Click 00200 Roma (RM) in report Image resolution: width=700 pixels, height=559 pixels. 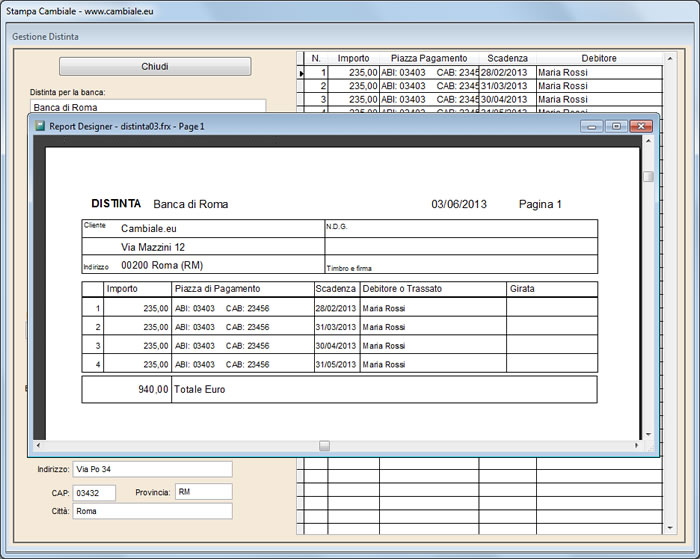point(162,265)
